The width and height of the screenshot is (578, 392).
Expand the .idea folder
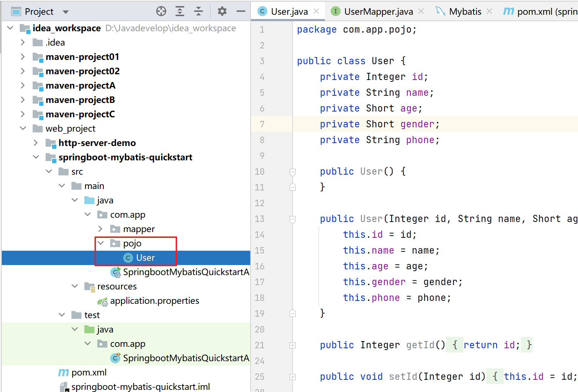[23, 42]
